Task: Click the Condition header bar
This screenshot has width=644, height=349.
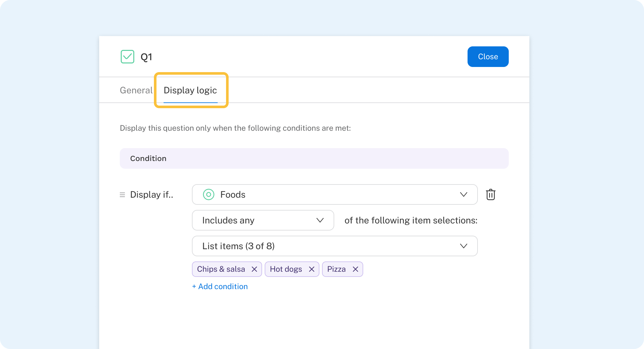Action: pyautogui.click(x=314, y=158)
